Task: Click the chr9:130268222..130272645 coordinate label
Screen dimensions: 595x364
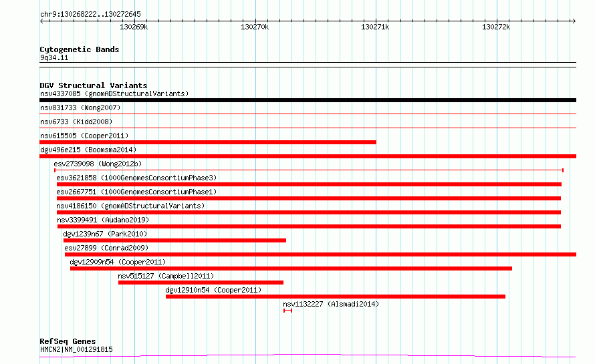Action: pyautogui.click(x=90, y=14)
